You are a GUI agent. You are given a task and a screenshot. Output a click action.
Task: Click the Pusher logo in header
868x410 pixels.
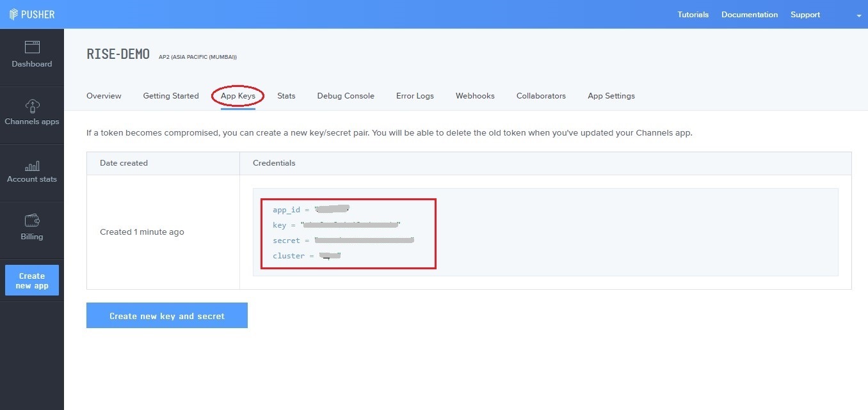[x=32, y=14]
